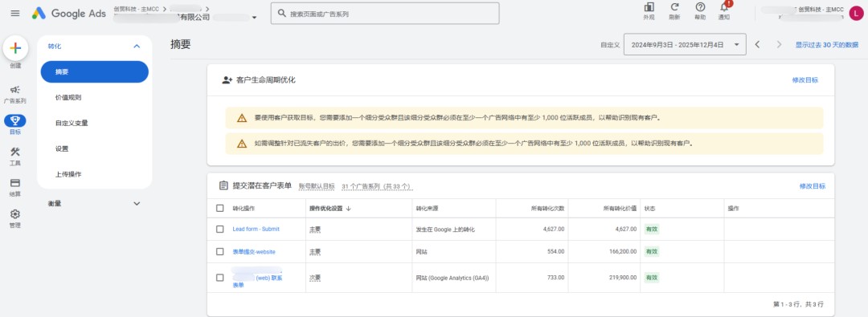Viewport: 868px width, 317px height.
Task: Click the 所有转化价值 column header
Action: point(620,209)
